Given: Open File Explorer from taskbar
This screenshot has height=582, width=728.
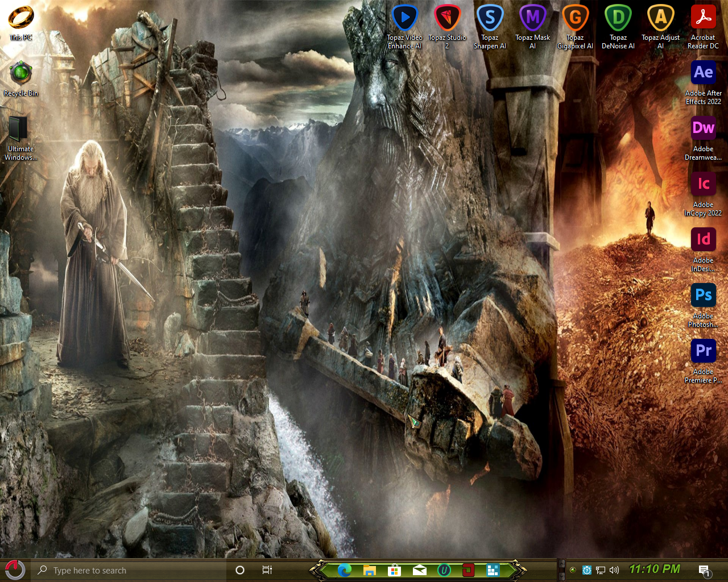Looking at the screenshot, I should coord(369,570).
